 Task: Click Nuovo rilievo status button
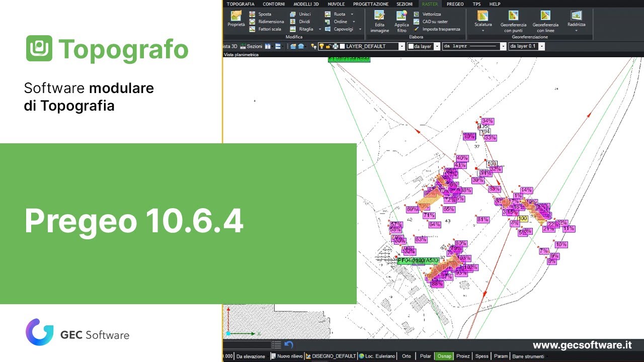tap(287, 356)
